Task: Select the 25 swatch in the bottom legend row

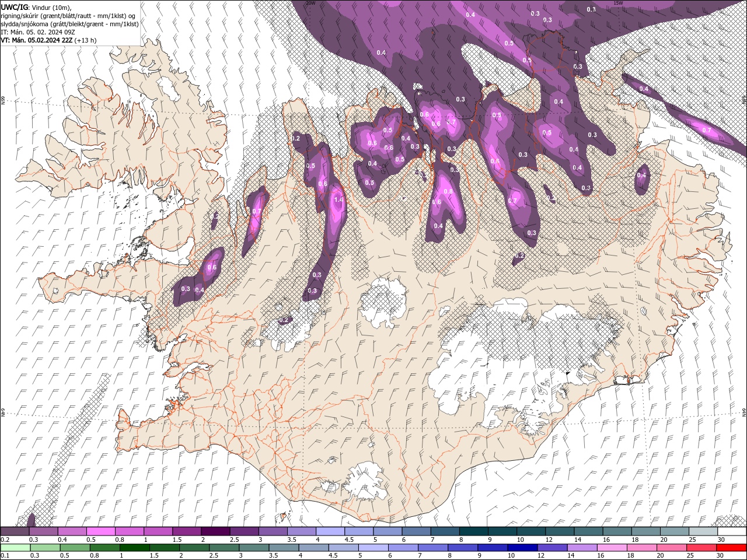Action: click(x=701, y=548)
